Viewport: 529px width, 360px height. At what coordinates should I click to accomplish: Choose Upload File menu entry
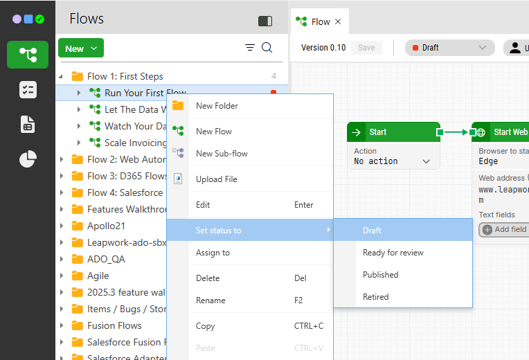coord(250,179)
